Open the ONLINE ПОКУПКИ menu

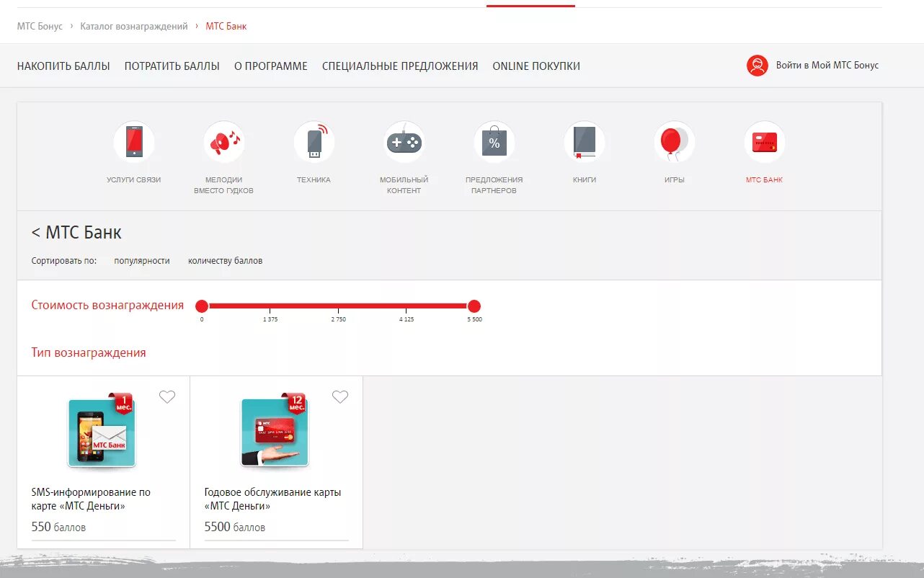[x=536, y=66]
